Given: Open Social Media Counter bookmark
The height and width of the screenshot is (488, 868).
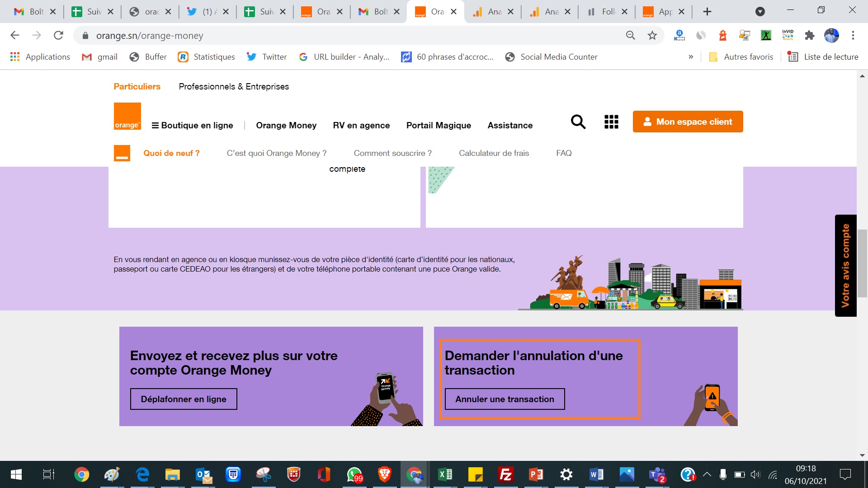Looking at the screenshot, I should point(551,57).
